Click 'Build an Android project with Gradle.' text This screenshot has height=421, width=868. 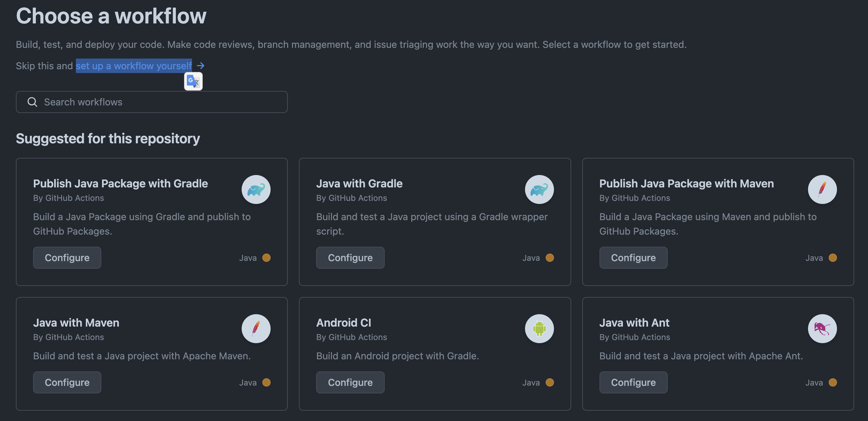click(x=397, y=356)
